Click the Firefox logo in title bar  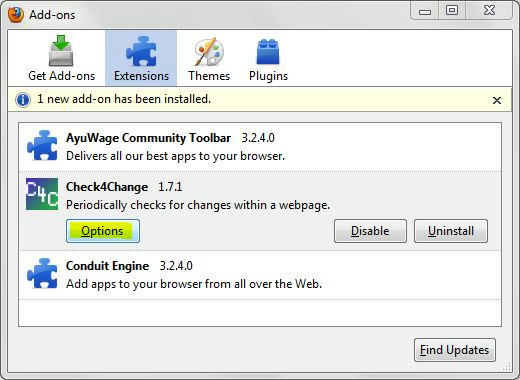click(16, 15)
